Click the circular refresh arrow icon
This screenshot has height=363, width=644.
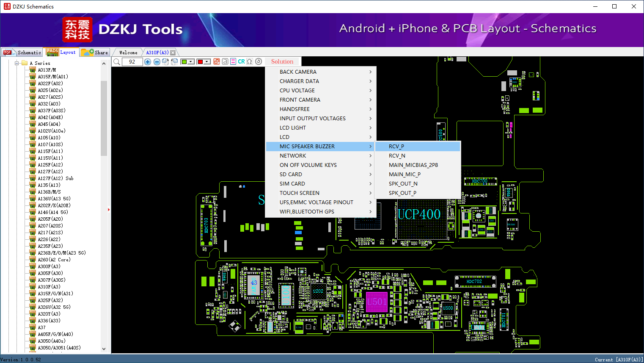point(259,62)
